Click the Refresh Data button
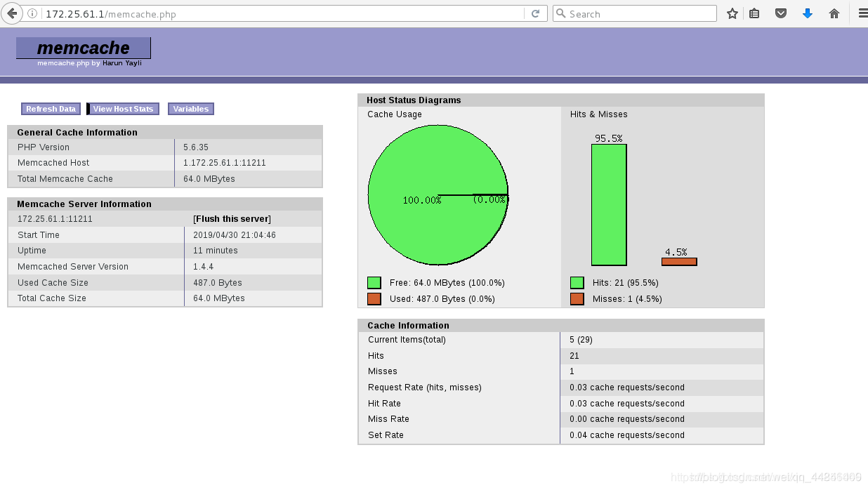868x490 pixels. click(51, 109)
